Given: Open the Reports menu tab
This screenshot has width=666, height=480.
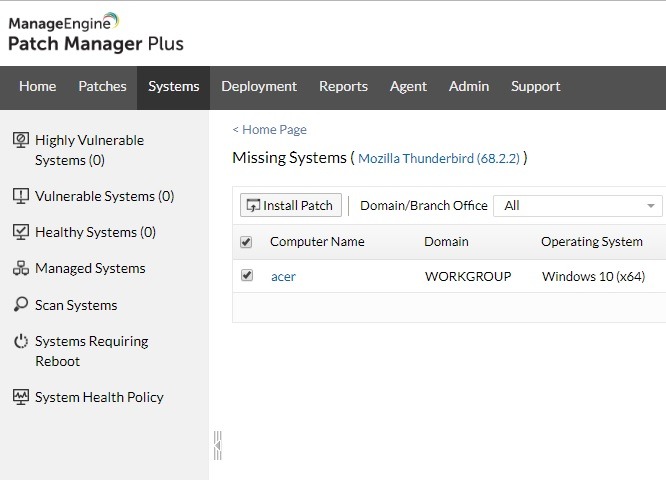Looking at the screenshot, I should point(343,87).
